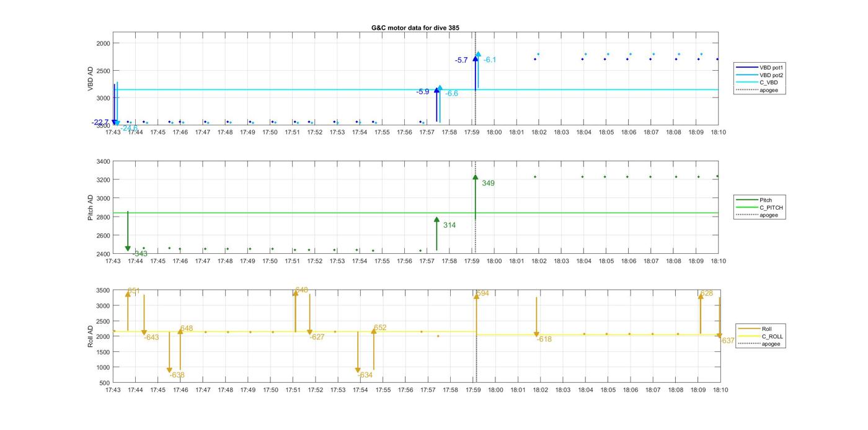Click the 'Roll AD' y-axis label
868x430 pixels.
click(x=90, y=336)
